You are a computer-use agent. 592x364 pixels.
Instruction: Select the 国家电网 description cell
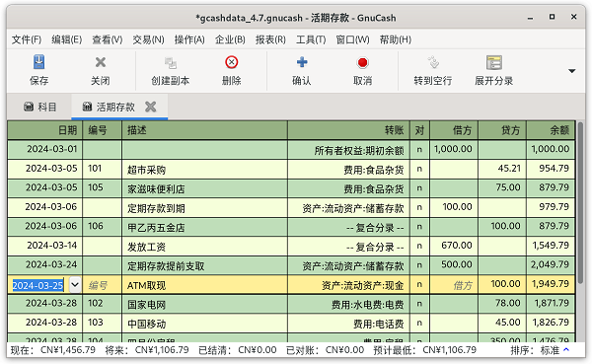pyautogui.click(x=204, y=304)
